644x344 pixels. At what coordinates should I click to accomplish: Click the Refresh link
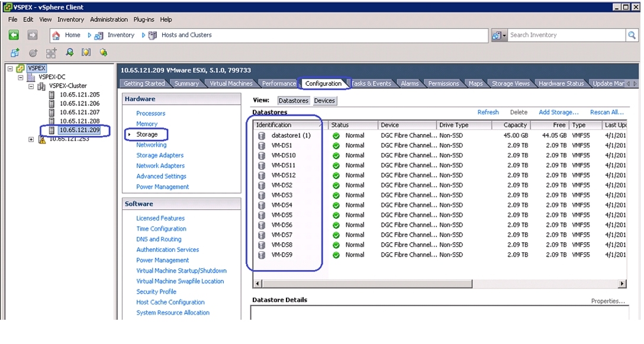[x=488, y=112]
